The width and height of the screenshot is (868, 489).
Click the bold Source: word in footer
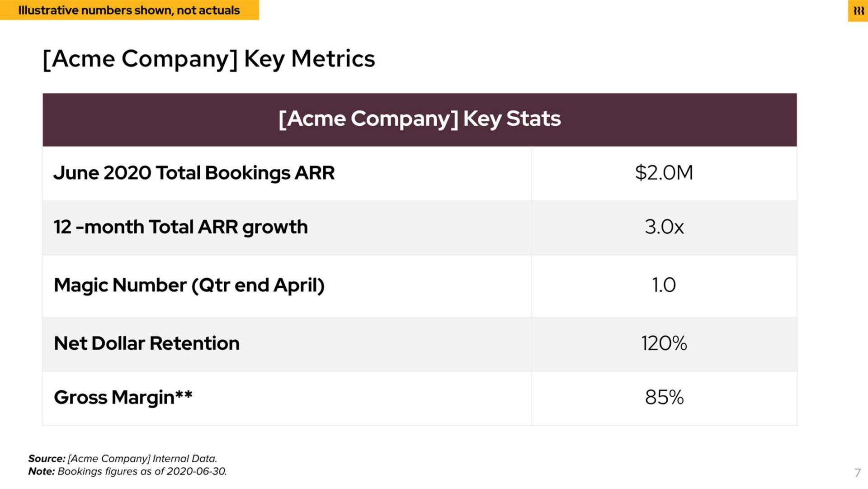47,459
